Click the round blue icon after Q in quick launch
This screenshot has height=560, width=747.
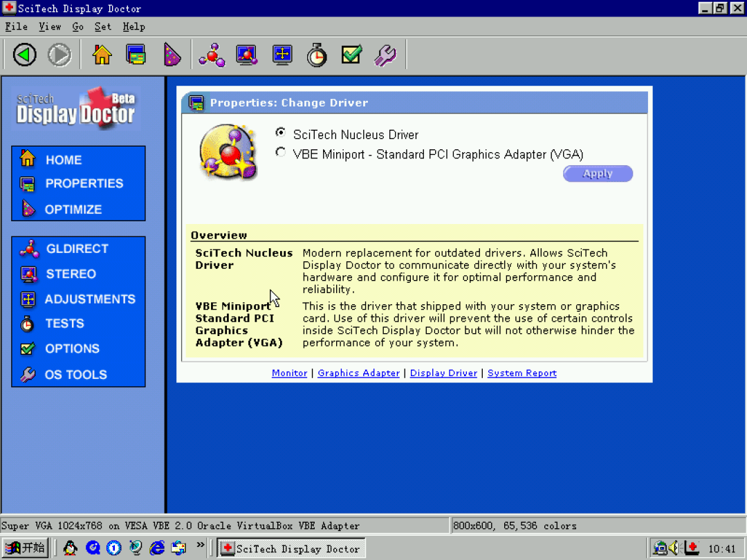114,548
